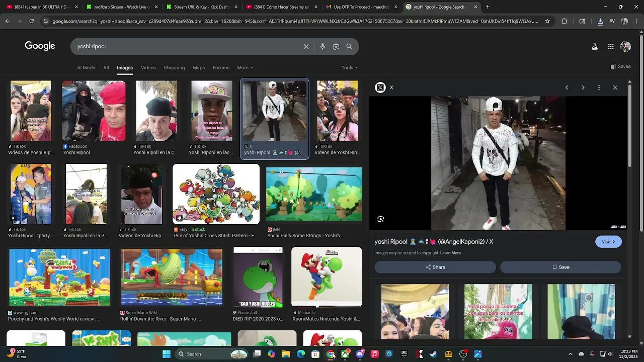
Task: Bookmark this page with the star icon
Action: (547, 21)
